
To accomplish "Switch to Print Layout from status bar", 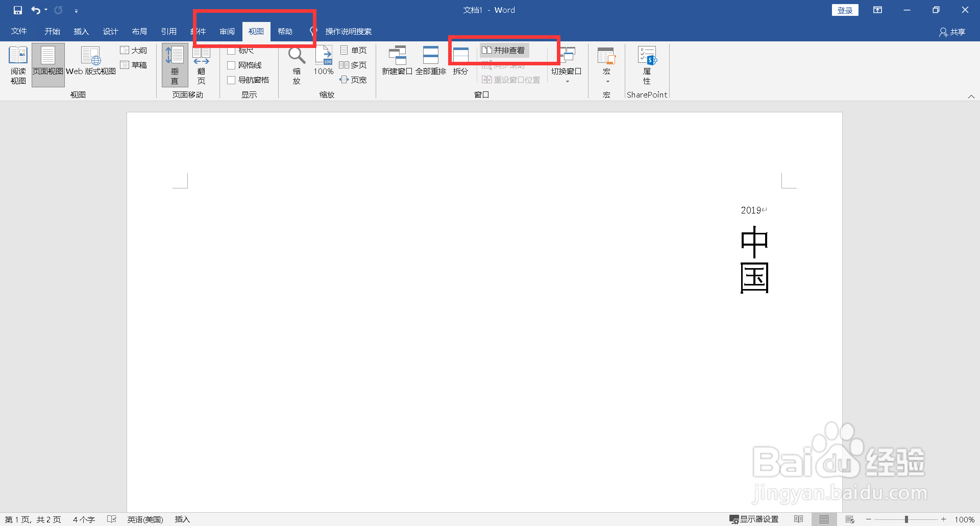I will pos(824,519).
